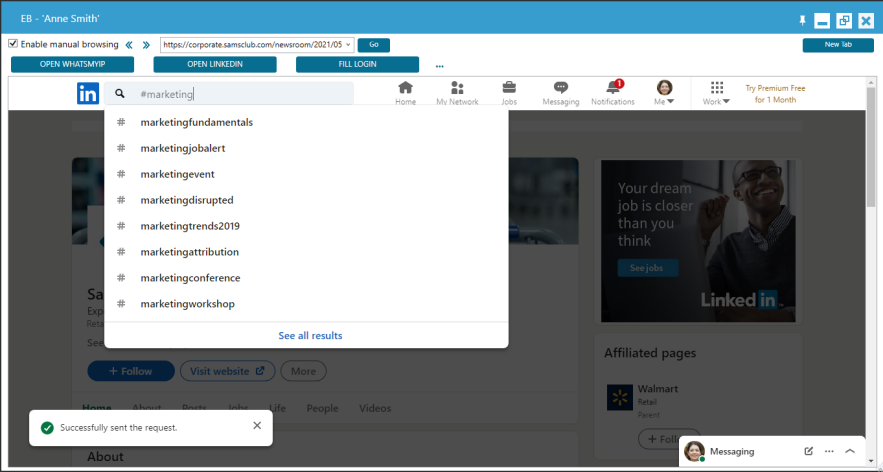Open the Work apps grid icon
This screenshot has width=883, height=472.
coord(716,88)
